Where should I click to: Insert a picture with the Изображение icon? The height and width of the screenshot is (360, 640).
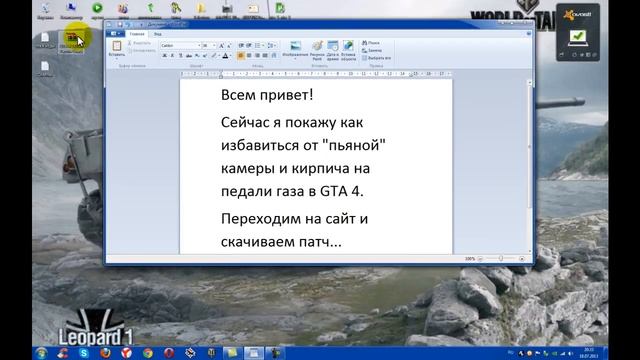click(x=296, y=46)
